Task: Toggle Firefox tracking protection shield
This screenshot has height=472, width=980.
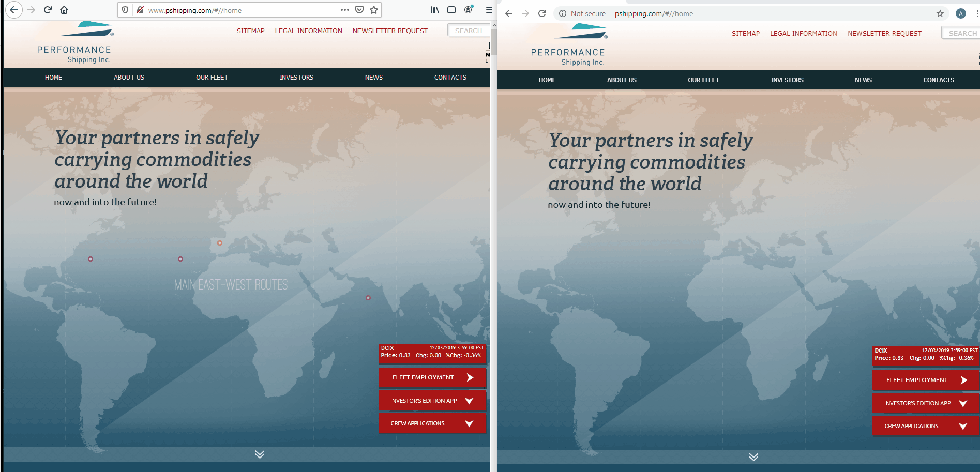Action: [x=125, y=9]
